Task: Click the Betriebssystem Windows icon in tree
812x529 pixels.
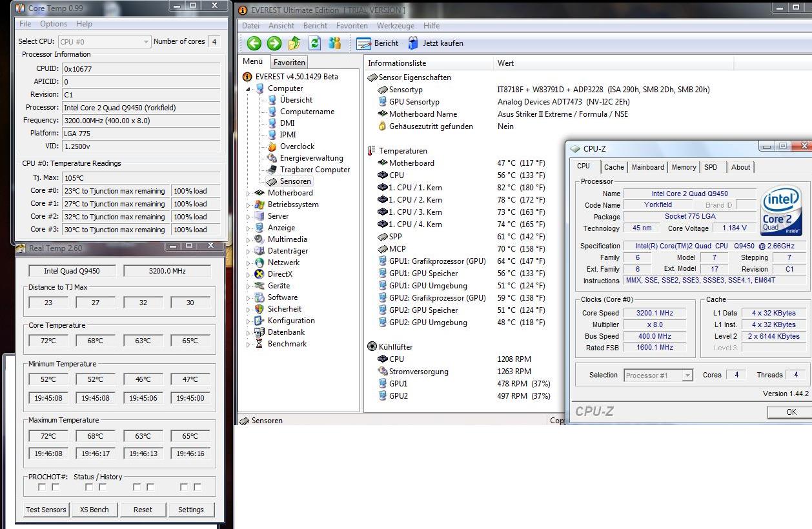Action: point(260,205)
